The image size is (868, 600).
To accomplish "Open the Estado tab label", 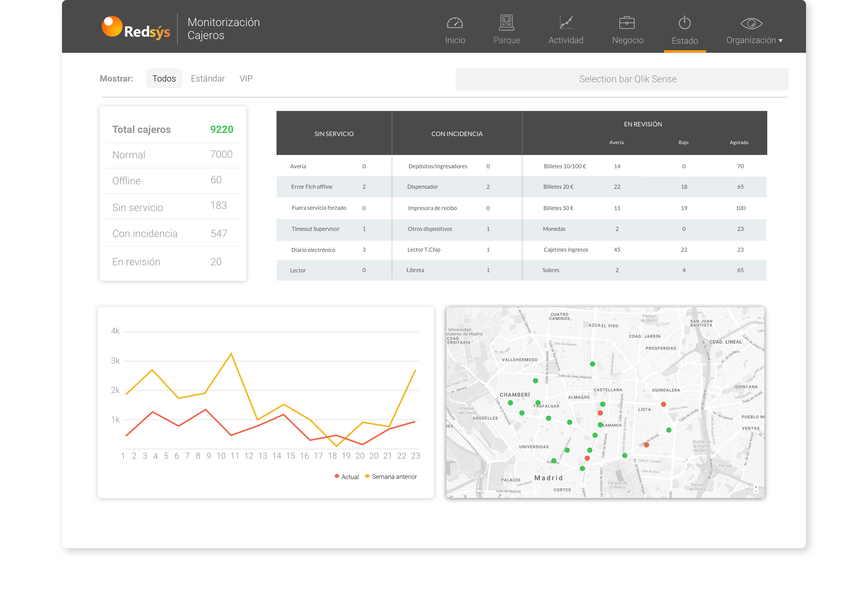I will tap(684, 41).
